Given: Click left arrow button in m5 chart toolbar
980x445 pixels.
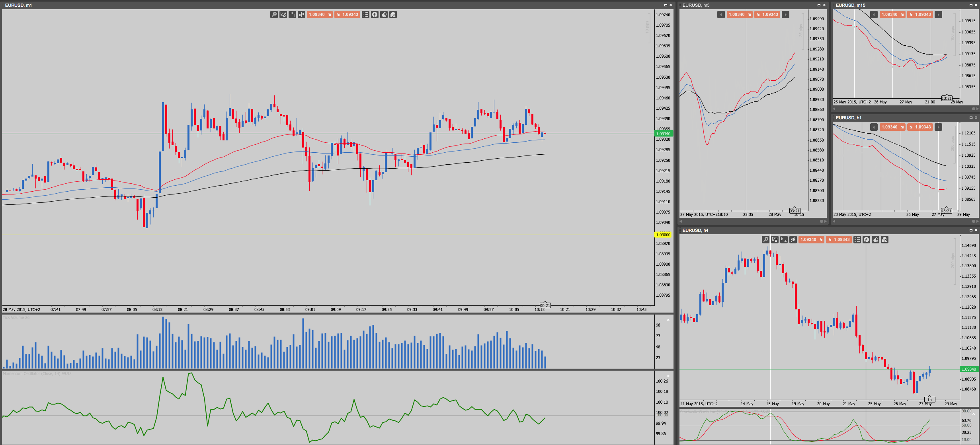Looking at the screenshot, I should 721,15.
